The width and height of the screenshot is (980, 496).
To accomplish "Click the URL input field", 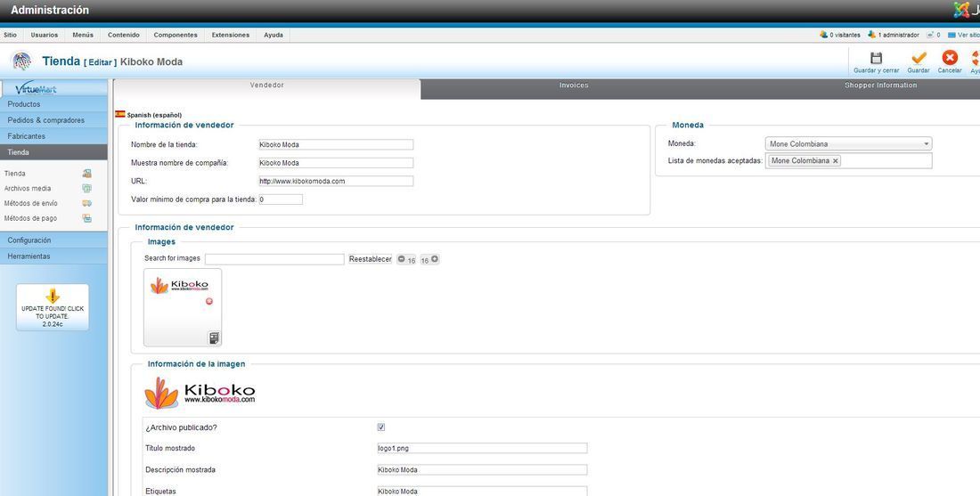I will (336, 181).
